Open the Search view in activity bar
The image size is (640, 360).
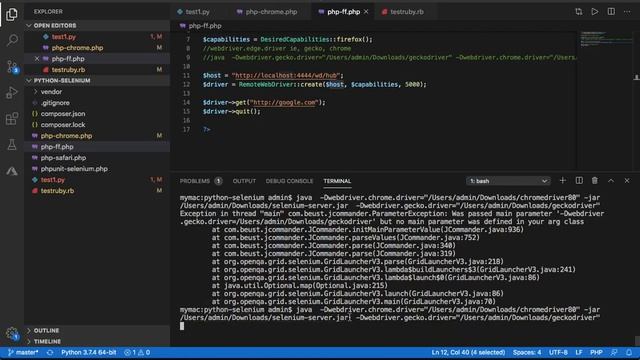click(x=12, y=40)
